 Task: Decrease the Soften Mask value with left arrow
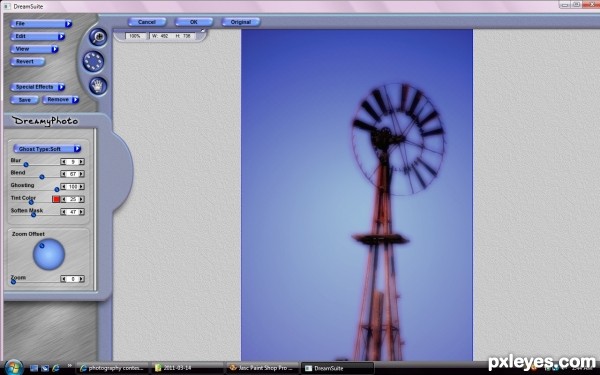pyautogui.click(x=64, y=212)
